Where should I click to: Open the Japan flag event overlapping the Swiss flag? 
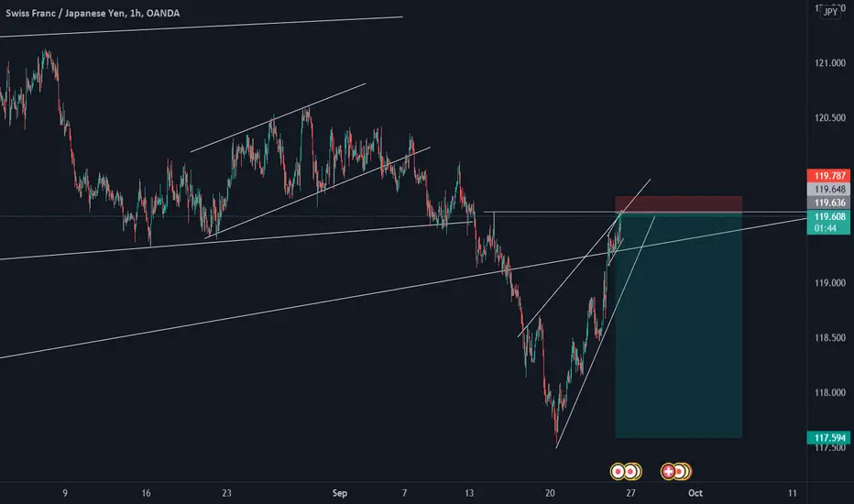(x=679, y=471)
